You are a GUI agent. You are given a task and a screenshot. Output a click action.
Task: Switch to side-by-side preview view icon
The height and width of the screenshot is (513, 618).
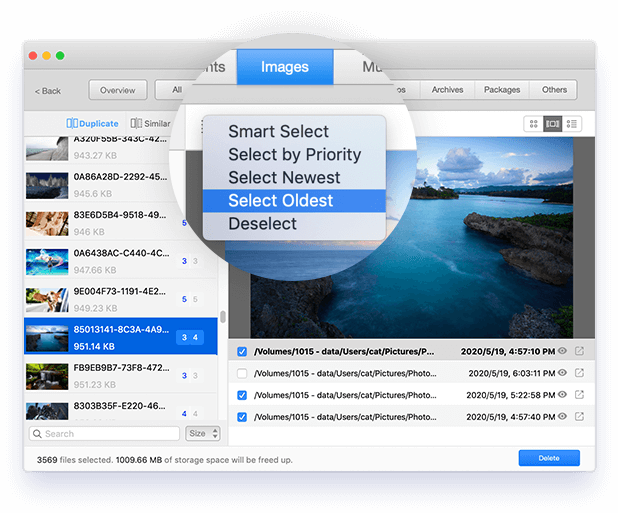coord(552,124)
